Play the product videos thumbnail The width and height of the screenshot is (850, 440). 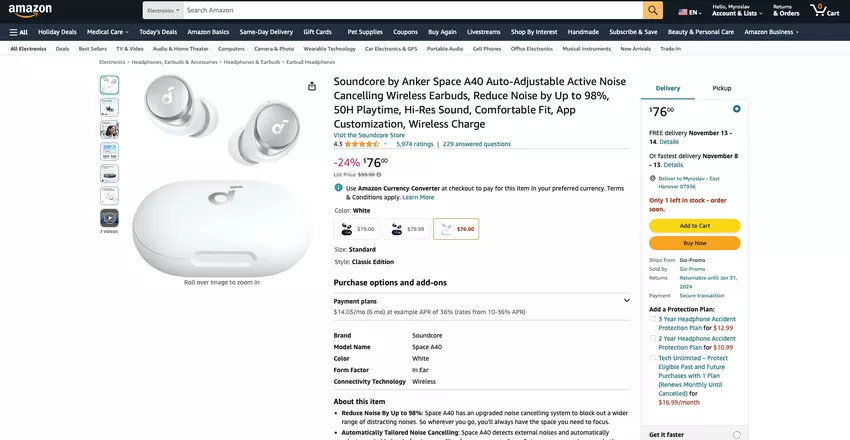(109, 217)
